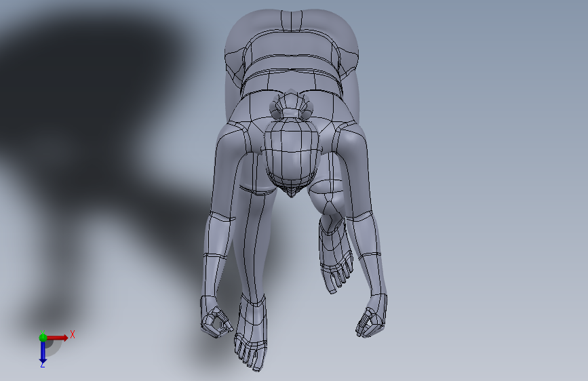Viewport: 588px width, 381px height.
Task: Select the head of the humanoid model
Action: pyautogui.click(x=292, y=157)
